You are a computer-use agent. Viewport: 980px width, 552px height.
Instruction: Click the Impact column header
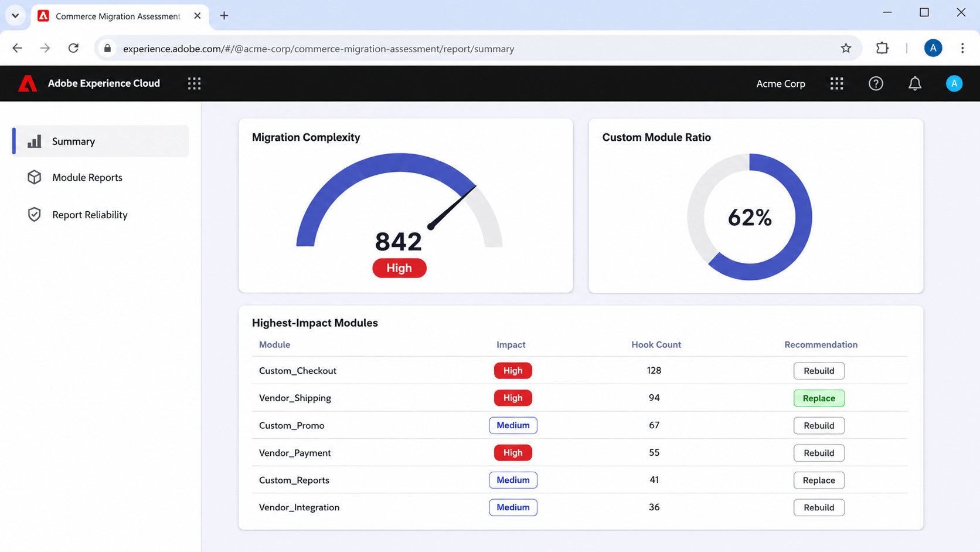point(511,344)
